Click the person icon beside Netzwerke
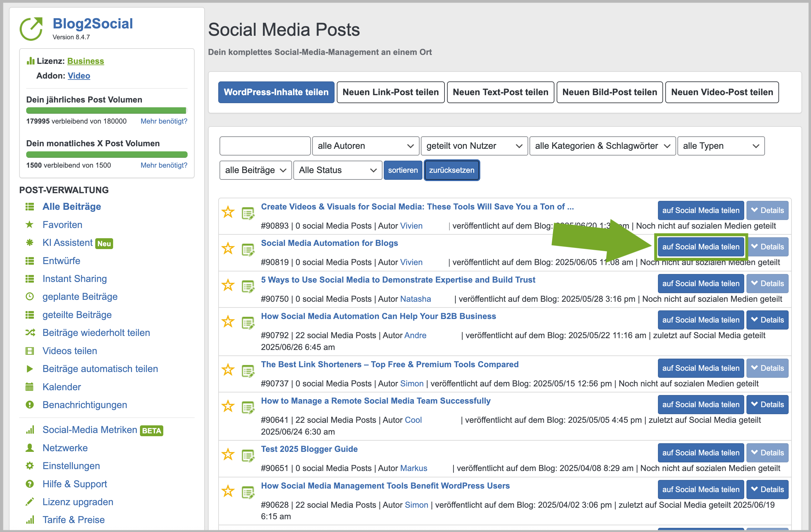 [30, 448]
